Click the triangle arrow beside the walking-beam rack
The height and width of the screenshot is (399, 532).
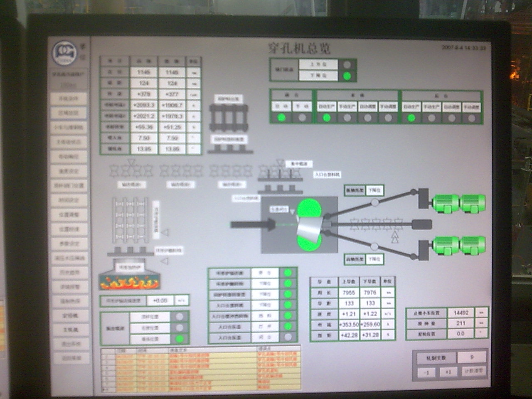(165, 233)
